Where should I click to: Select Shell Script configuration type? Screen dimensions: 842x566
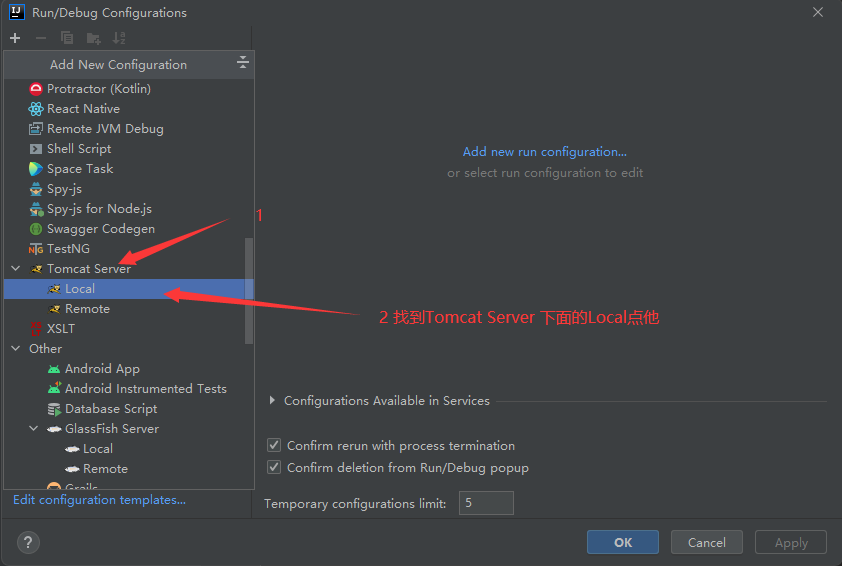pos(129,149)
